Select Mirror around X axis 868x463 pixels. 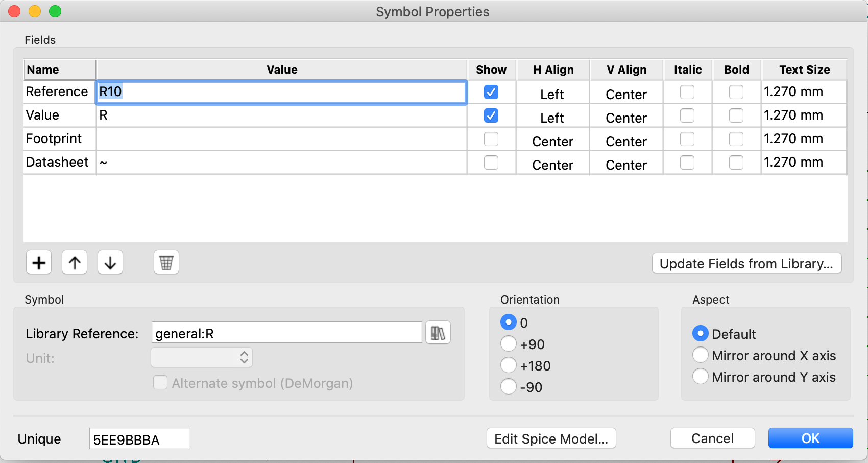click(x=701, y=355)
